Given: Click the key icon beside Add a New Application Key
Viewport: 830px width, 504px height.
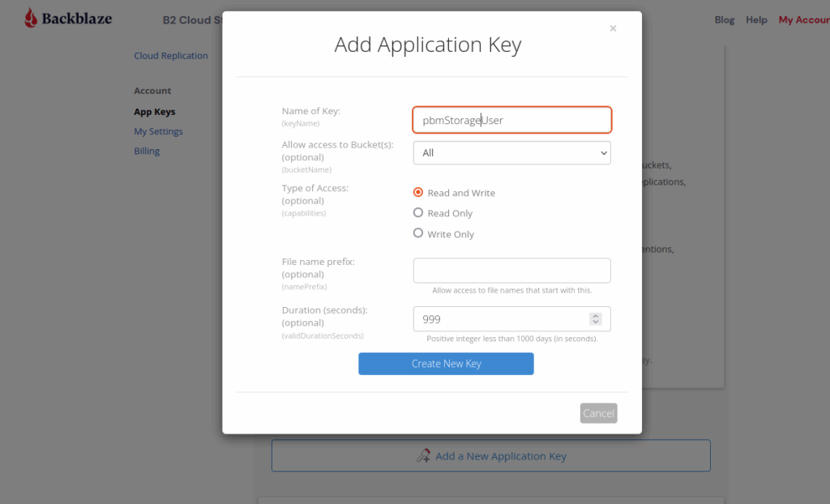Looking at the screenshot, I should [424, 455].
